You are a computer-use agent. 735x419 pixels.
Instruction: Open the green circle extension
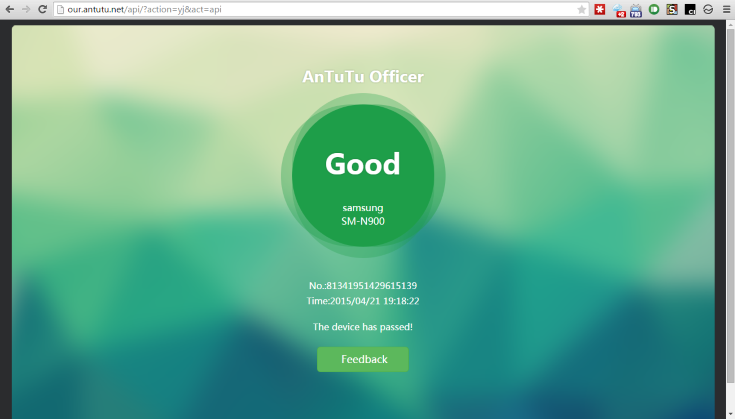(x=654, y=9)
